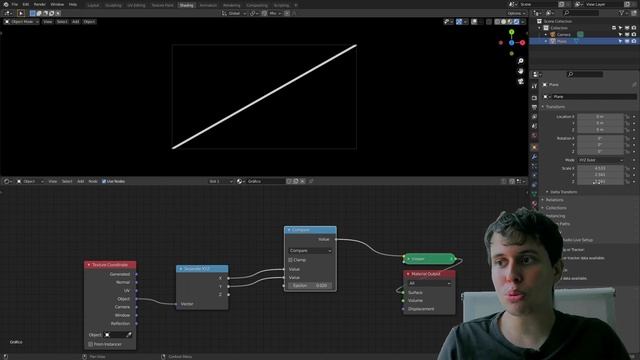Screen dimensions: 640x360
Task: Switch to the Compositing workspace tab
Action: click(x=257, y=5)
